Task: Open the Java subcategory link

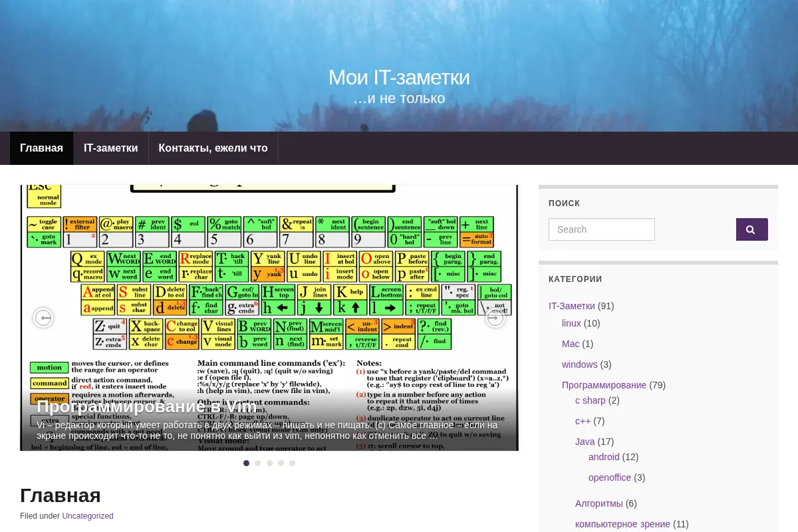Action: pos(585,442)
